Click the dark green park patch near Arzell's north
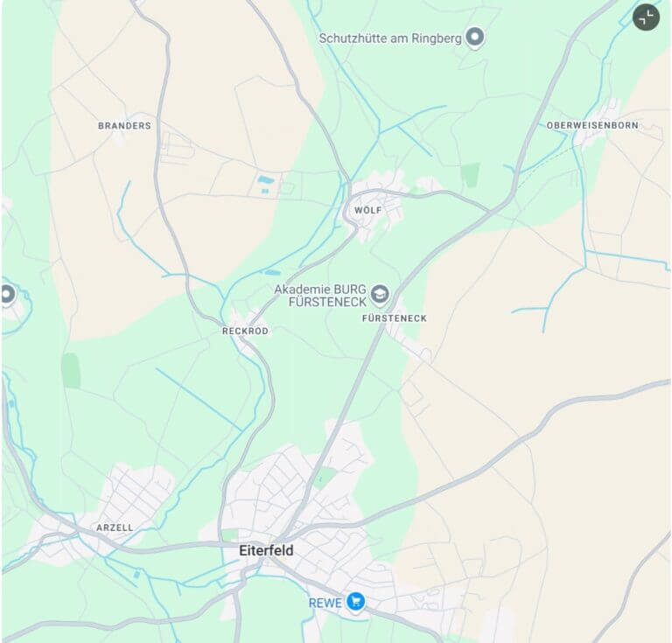Screen dimensions: 672x643 click(x=71, y=371)
